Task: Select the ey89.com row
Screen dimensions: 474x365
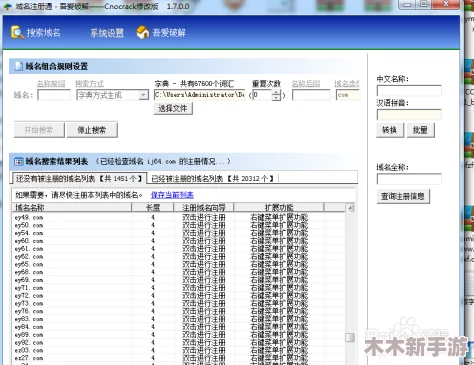Action: coord(179,335)
